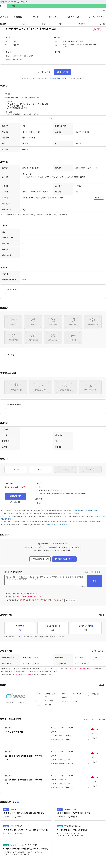106x868 pixels.
Task: Jump to the 근무조건 section tab
Action: [x=23, y=24]
